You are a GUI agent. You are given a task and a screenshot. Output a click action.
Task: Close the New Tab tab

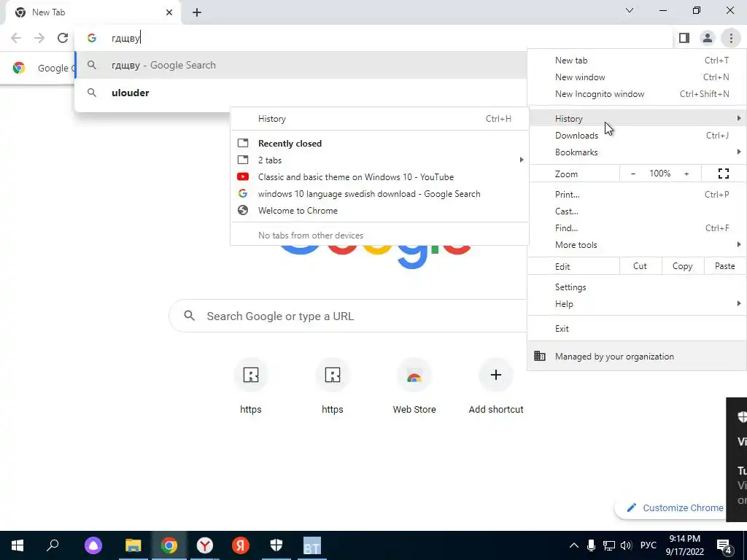coord(169,12)
